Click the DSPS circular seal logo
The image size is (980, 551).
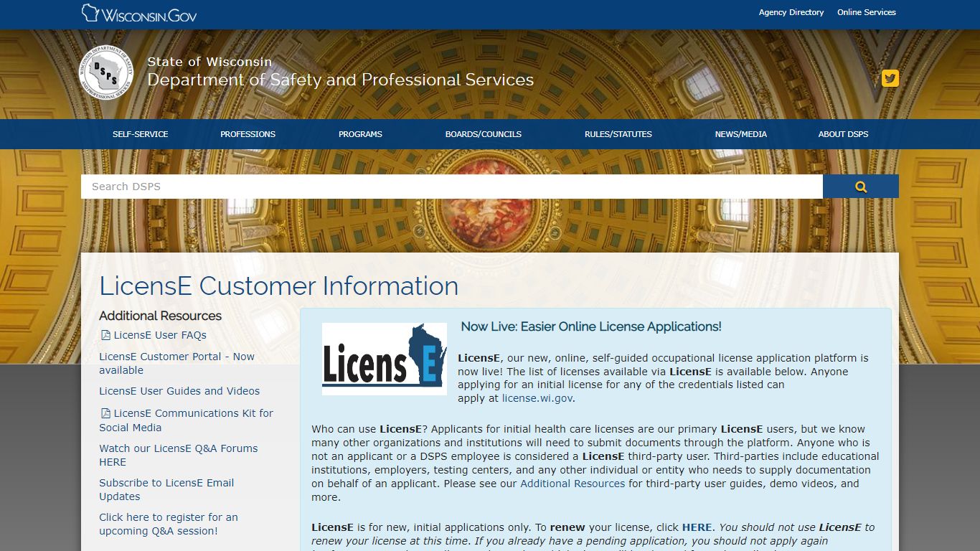(x=106, y=72)
